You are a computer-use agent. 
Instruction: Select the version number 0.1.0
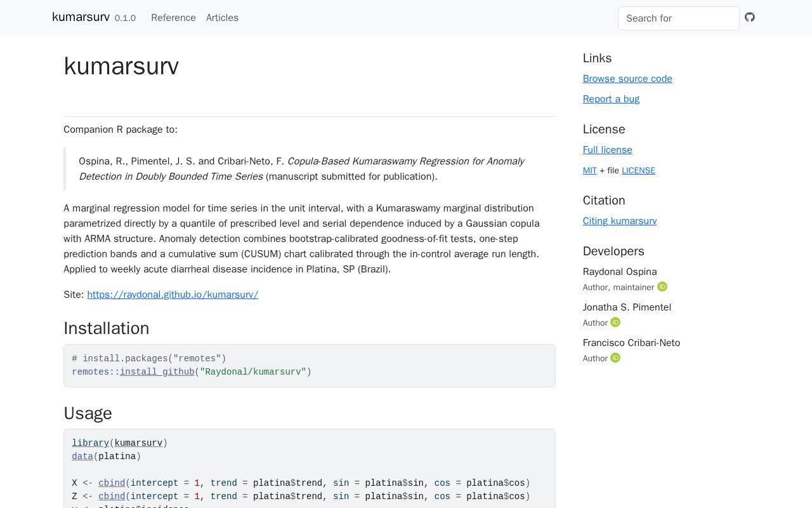(x=125, y=18)
